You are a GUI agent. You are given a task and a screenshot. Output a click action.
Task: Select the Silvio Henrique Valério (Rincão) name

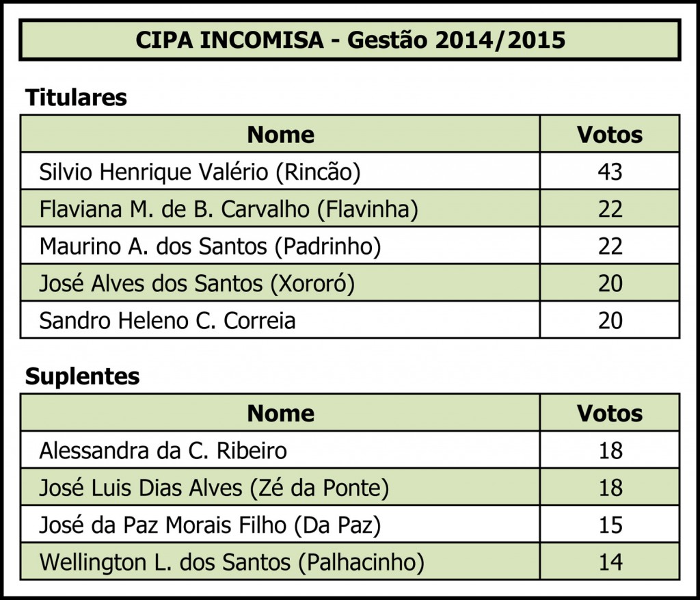coord(200,172)
